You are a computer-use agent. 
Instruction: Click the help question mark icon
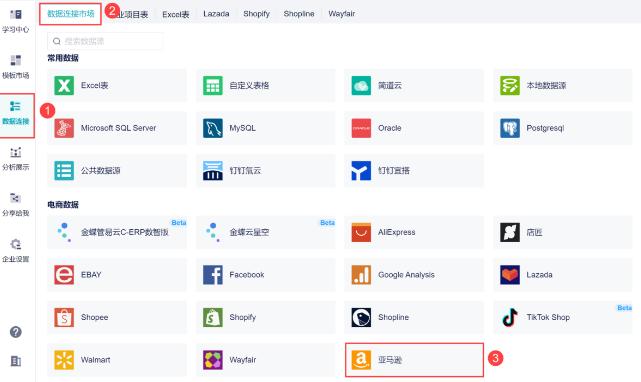[x=16, y=332]
